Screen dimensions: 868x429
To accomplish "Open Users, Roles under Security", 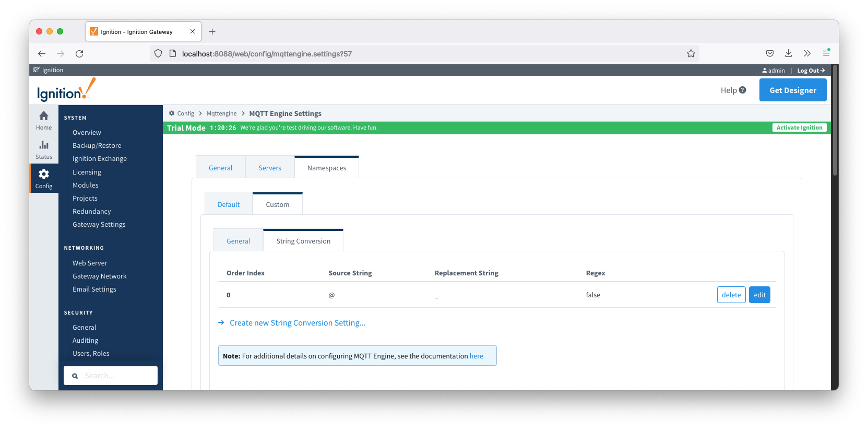I will (x=91, y=353).
